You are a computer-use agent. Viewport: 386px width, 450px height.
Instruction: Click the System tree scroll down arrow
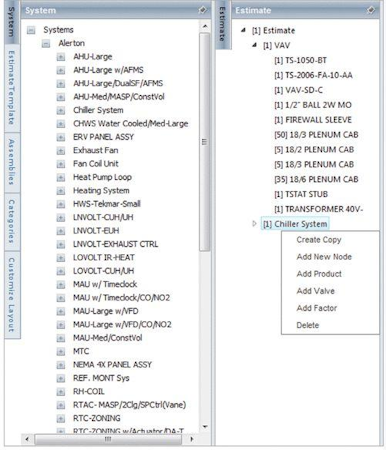(205, 427)
